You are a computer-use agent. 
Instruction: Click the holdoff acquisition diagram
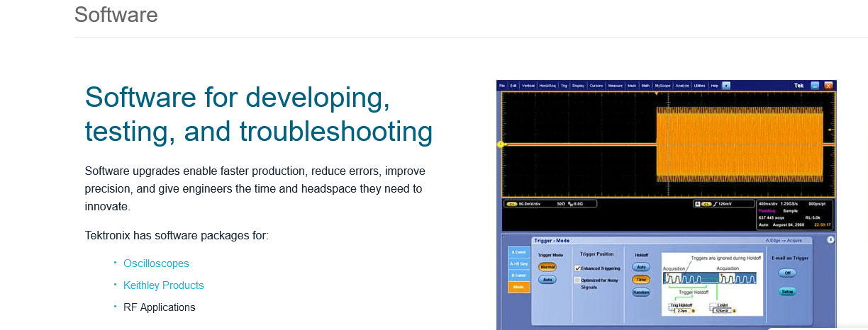tap(712, 284)
